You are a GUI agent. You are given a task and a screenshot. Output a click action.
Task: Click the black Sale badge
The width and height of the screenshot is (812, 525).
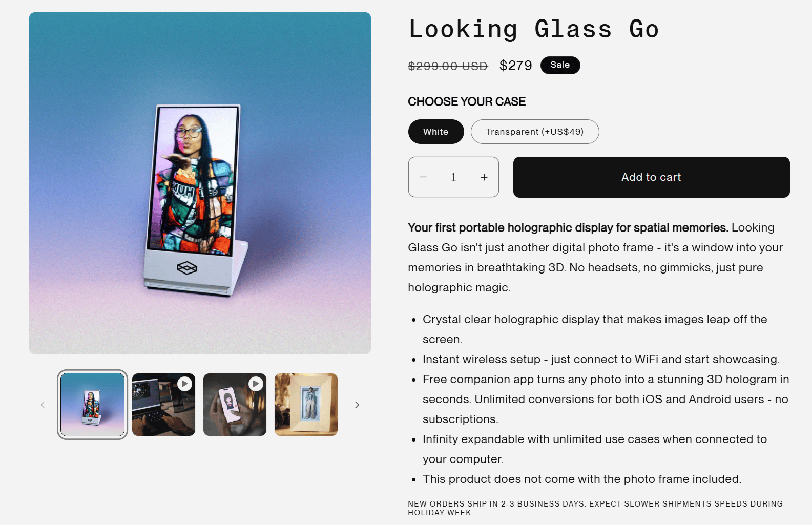560,65
